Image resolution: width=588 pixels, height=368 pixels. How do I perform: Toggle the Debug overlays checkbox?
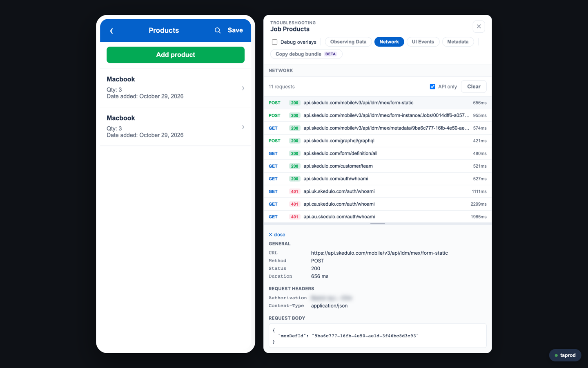tap(275, 42)
